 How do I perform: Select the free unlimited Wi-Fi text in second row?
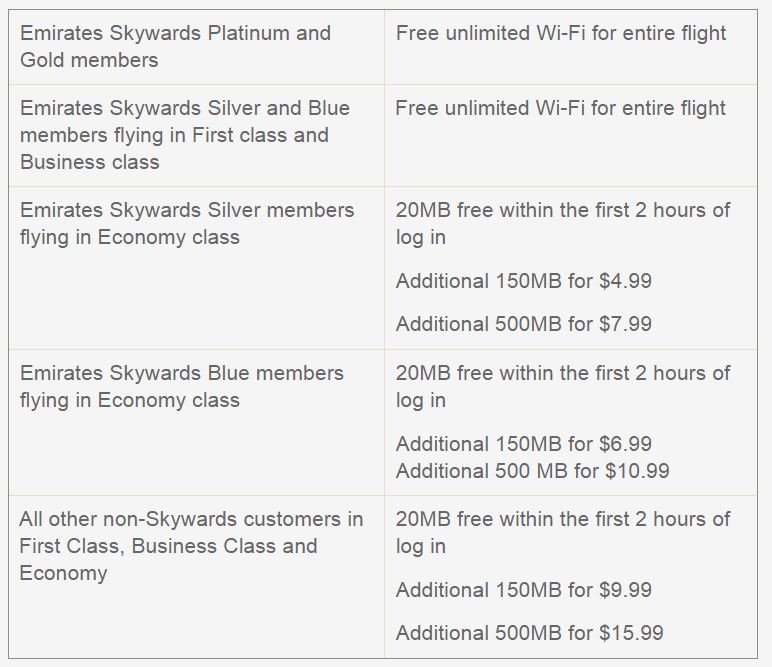561,108
